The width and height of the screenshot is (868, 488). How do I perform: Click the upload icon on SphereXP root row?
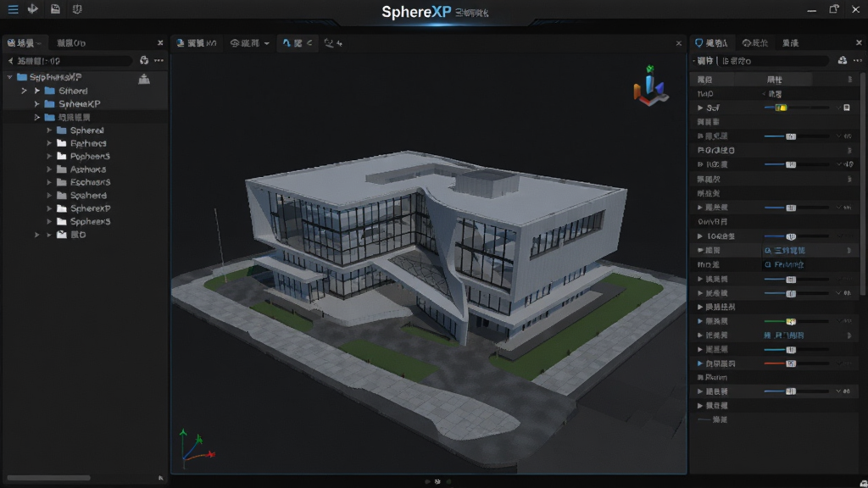pyautogui.click(x=144, y=79)
